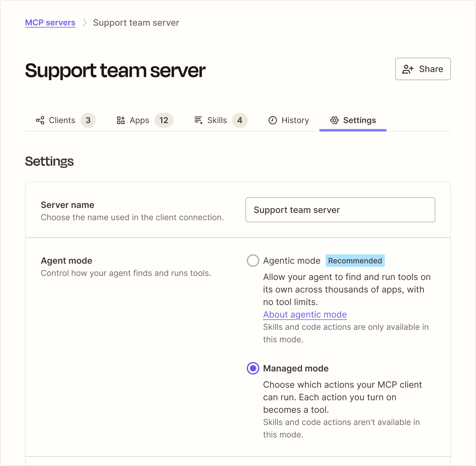Click "Choose the name used in the client connection."
This screenshot has height=466, width=476.
point(132,217)
